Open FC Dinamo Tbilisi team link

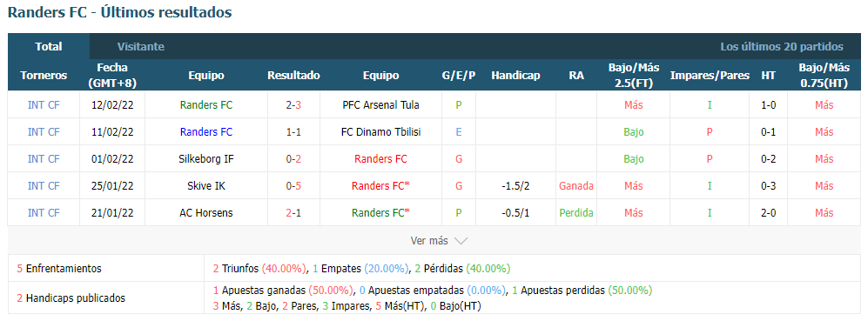click(380, 131)
